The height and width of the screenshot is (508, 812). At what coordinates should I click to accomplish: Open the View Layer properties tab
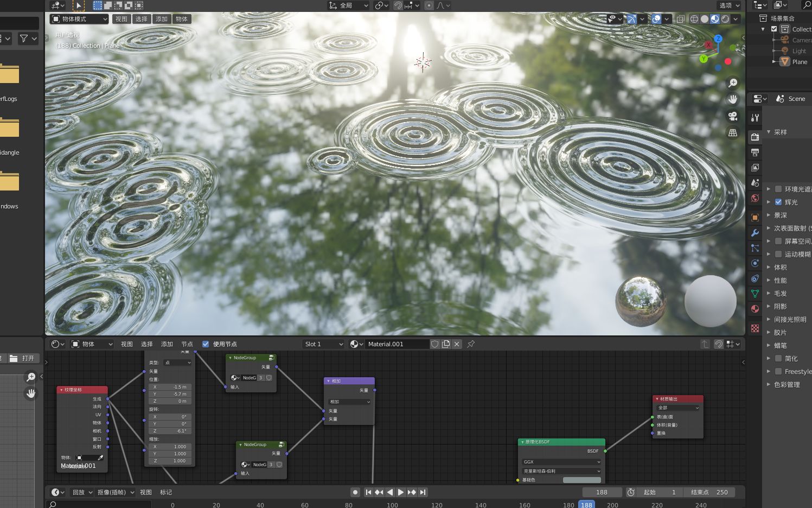[755, 168]
